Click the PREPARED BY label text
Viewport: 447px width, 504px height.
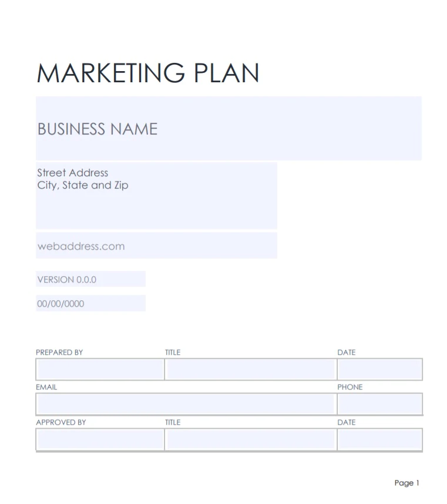click(x=59, y=352)
